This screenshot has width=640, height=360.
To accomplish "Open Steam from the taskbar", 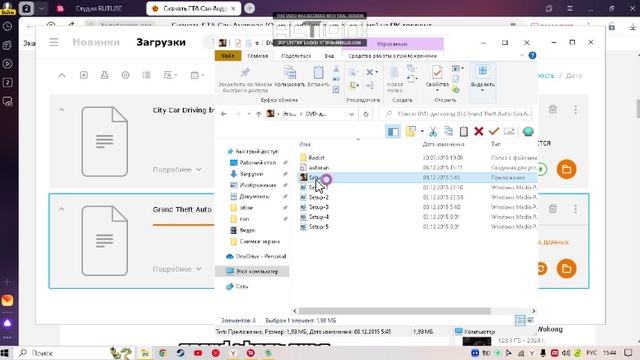I will click(x=180, y=353).
